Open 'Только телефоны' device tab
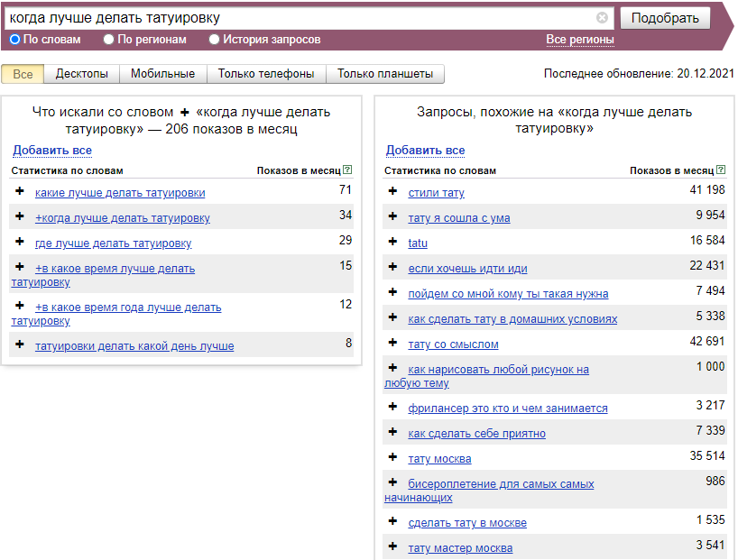Viewport: 738px width, 560px height. click(266, 74)
